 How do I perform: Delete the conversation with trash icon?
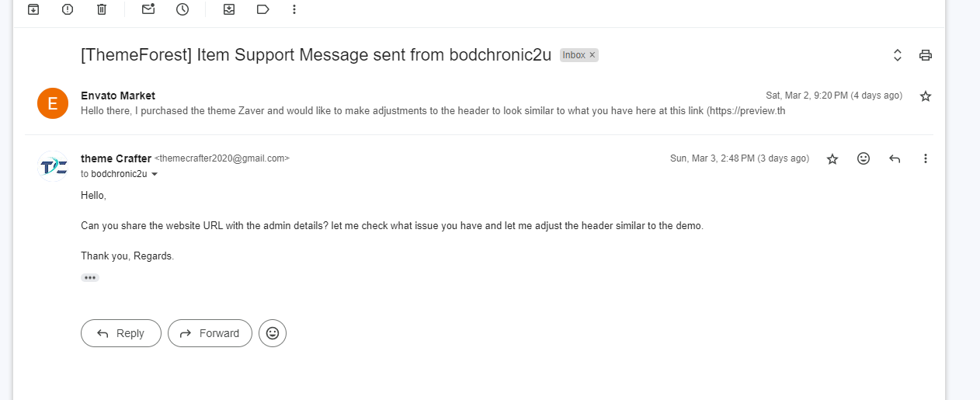102,9
